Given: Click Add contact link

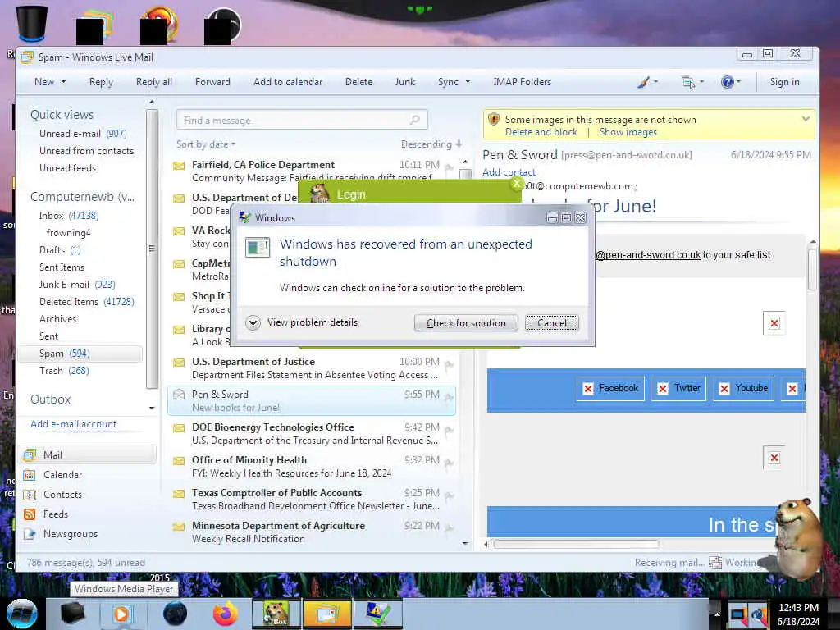Looking at the screenshot, I should pyautogui.click(x=509, y=172).
